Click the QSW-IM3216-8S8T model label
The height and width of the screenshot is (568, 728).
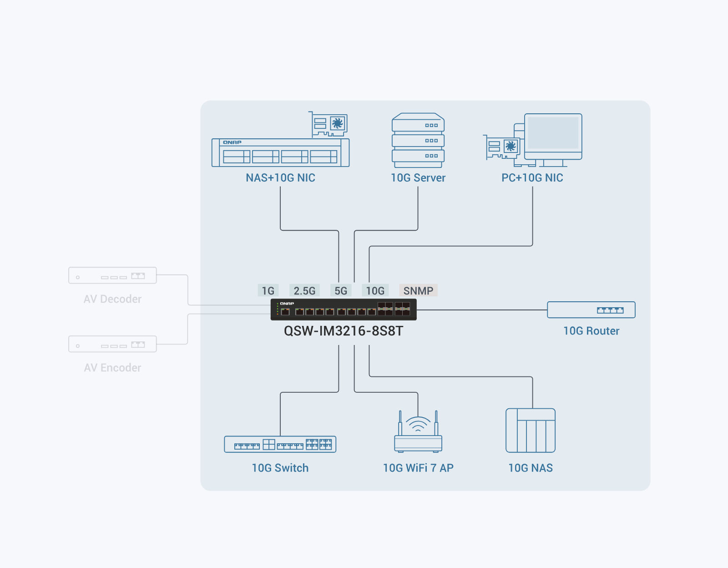point(344,331)
